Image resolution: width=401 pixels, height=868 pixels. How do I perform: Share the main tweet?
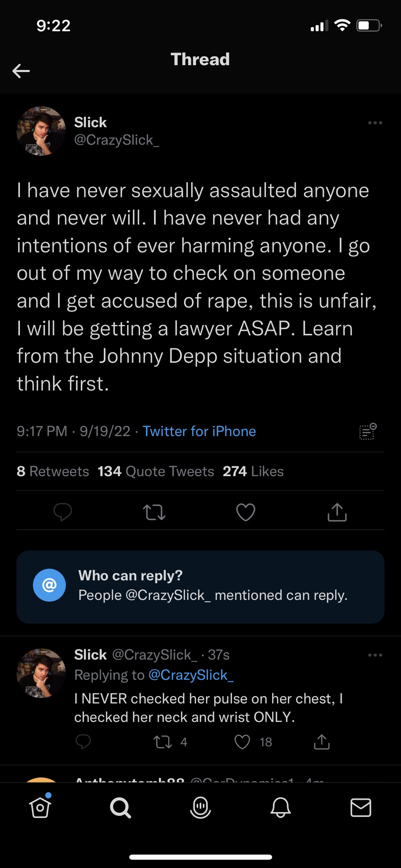pyautogui.click(x=337, y=512)
